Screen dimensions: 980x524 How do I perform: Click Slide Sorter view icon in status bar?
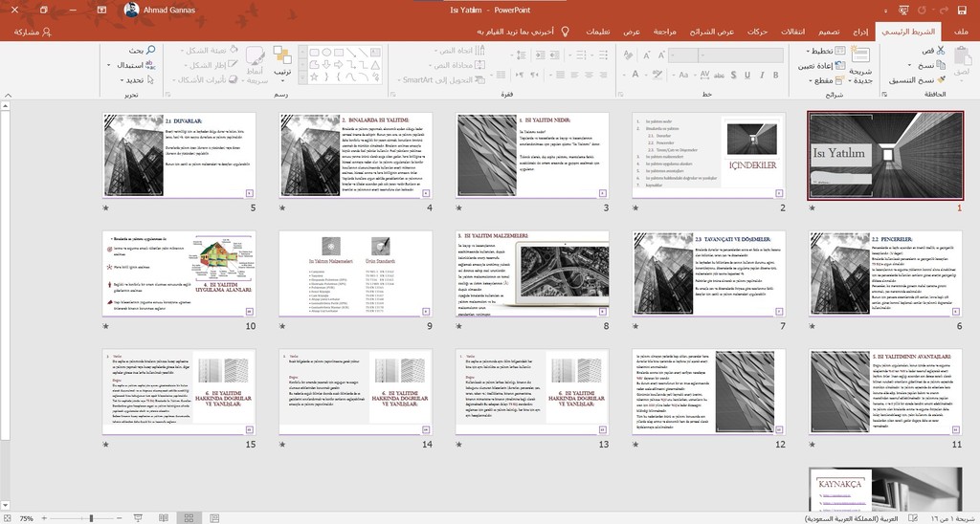click(x=189, y=518)
